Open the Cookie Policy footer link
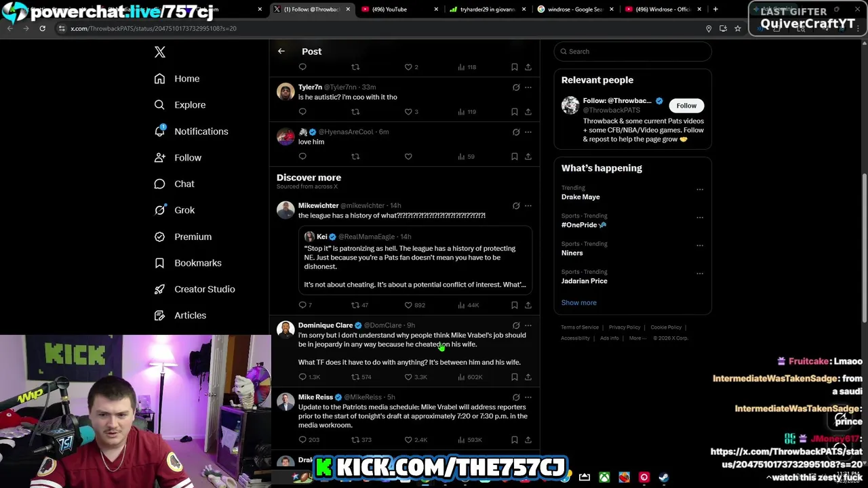868x488 pixels. [x=666, y=327]
